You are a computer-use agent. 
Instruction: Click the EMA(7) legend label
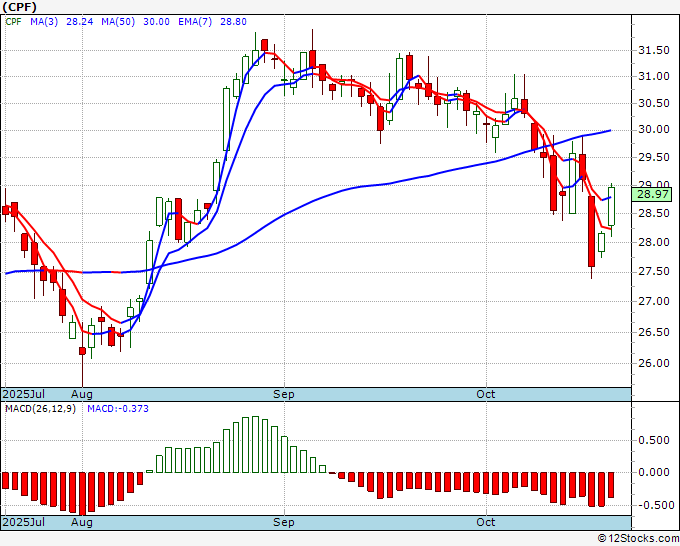coord(195,21)
